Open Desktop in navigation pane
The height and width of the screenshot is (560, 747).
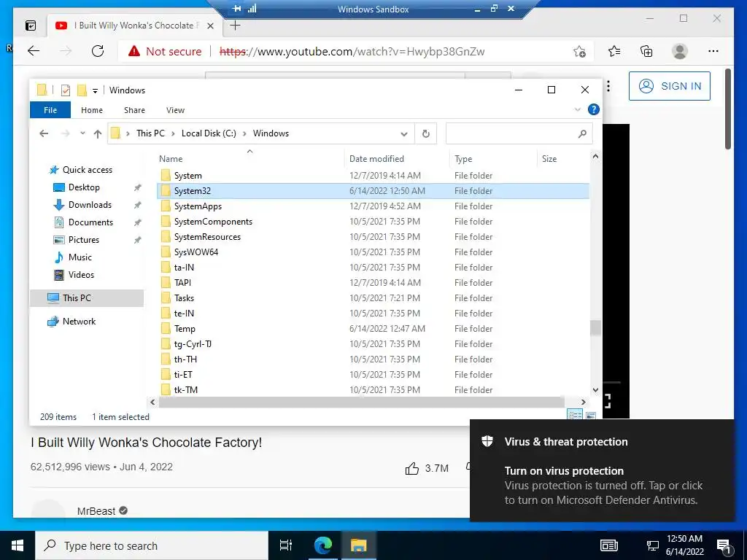click(x=84, y=187)
